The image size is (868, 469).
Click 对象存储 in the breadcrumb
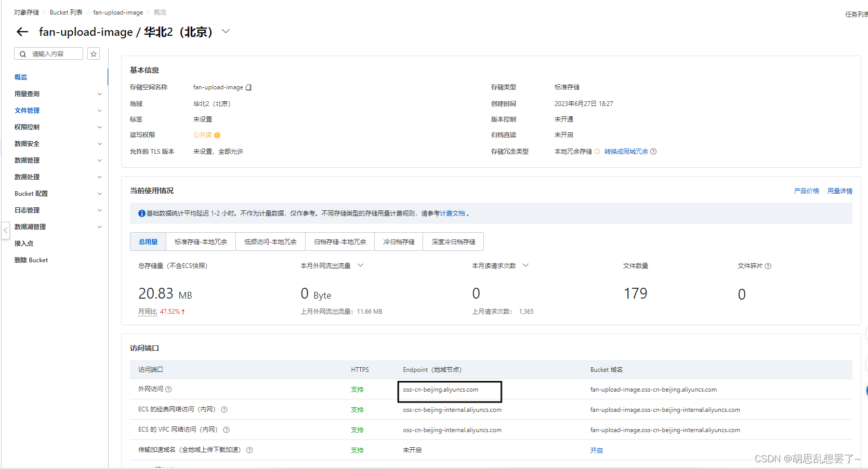[x=26, y=12]
